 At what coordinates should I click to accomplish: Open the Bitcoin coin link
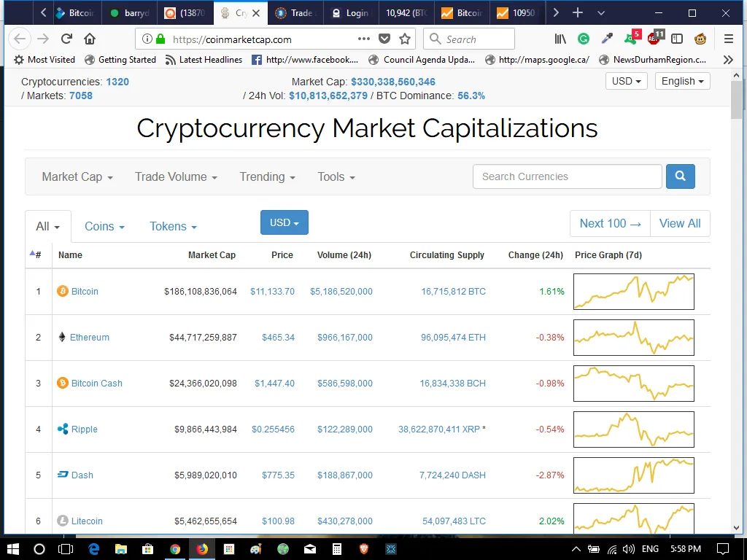(x=85, y=291)
